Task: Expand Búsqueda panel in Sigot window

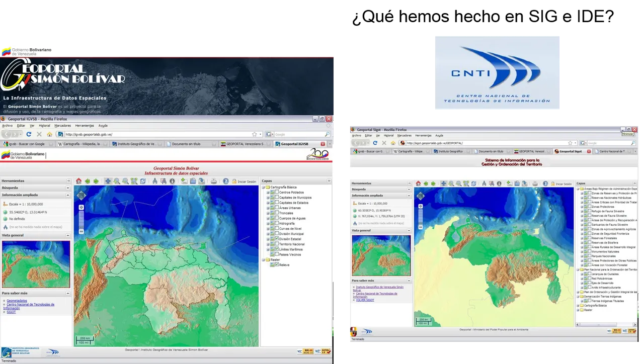Action: [409, 190]
